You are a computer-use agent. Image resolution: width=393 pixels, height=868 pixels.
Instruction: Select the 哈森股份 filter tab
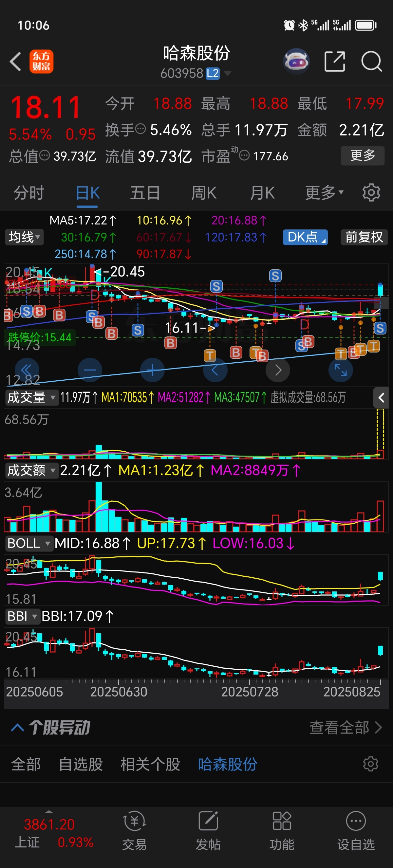(x=228, y=764)
